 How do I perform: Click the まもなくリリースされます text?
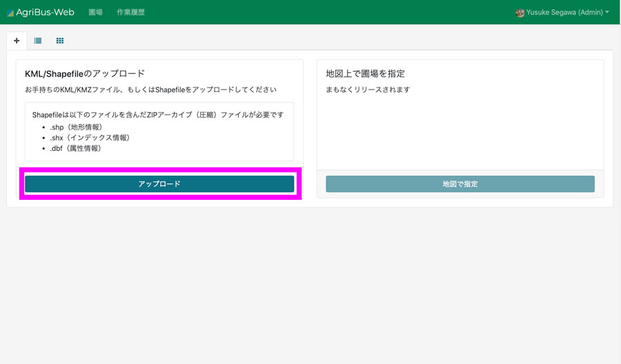pyautogui.click(x=368, y=90)
